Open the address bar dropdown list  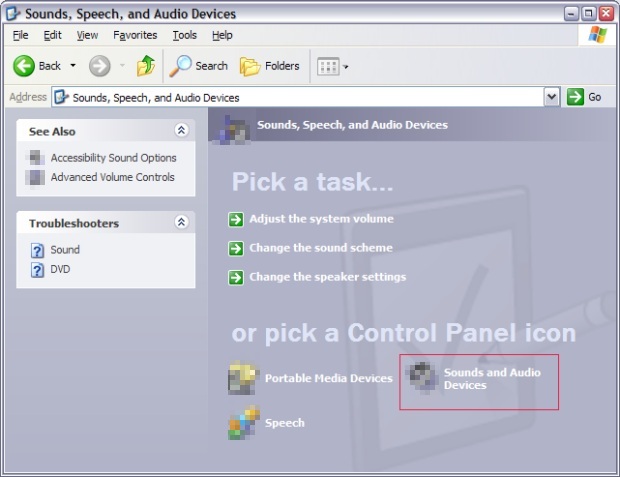(551, 97)
